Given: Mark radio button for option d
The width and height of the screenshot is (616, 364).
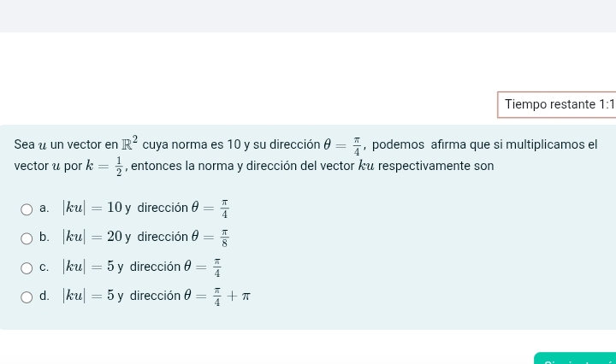Looking at the screenshot, I should tap(27, 296).
